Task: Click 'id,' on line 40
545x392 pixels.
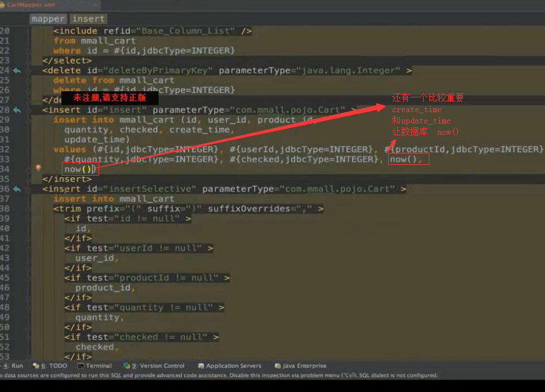Action: point(83,229)
